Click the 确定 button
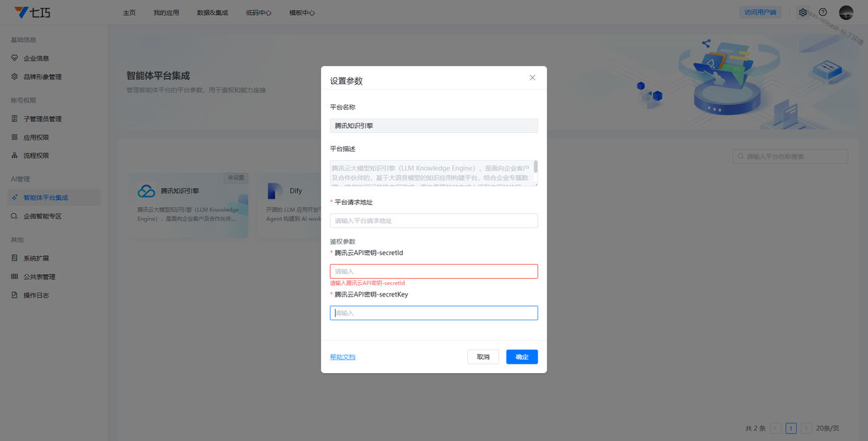The width and height of the screenshot is (868, 441). point(521,357)
